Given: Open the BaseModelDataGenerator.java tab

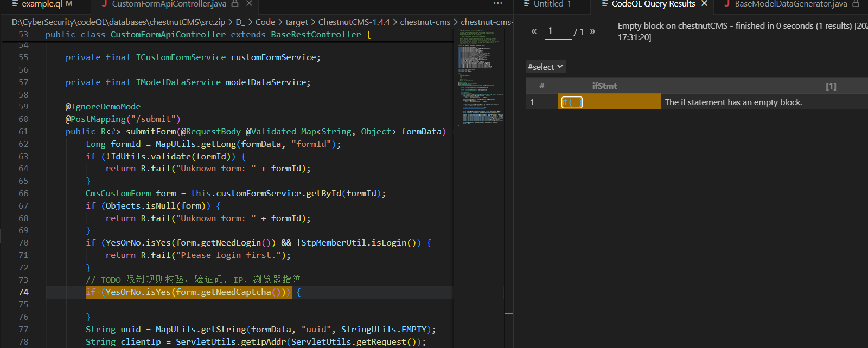Looking at the screenshot, I should tap(790, 4).
